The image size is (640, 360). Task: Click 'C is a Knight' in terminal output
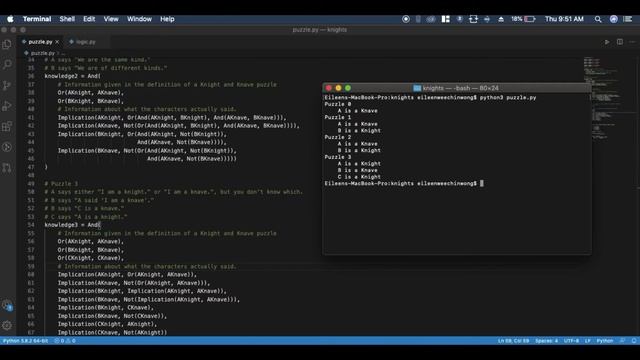pyautogui.click(x=359, y=177)
